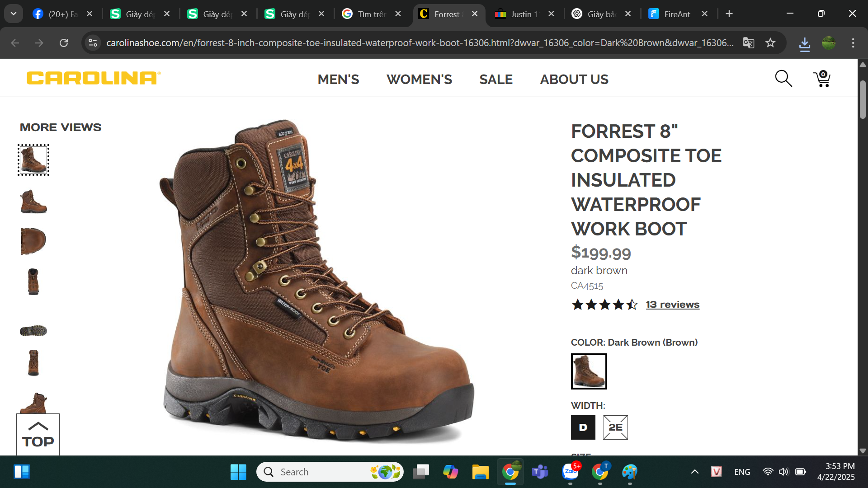Open the Chrome profile avatar
This screenshot has width=868, height=488.
coord(829,43)
